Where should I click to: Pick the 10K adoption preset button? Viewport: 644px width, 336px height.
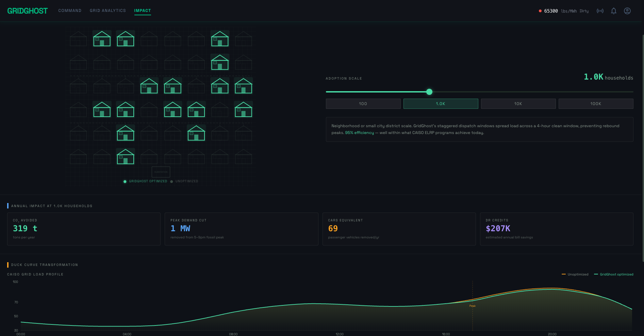[518, 104]
